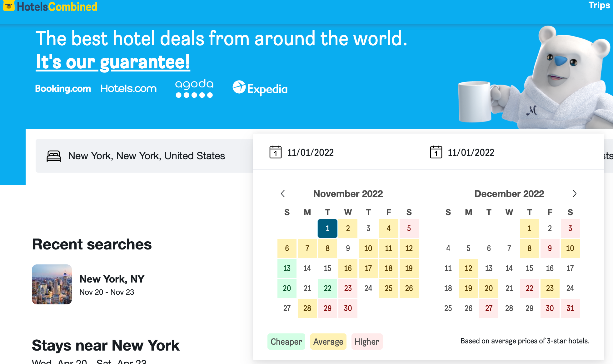613x364 pixels.
Task: Click the check-in date field 11/01/2022
Action: 310,152
